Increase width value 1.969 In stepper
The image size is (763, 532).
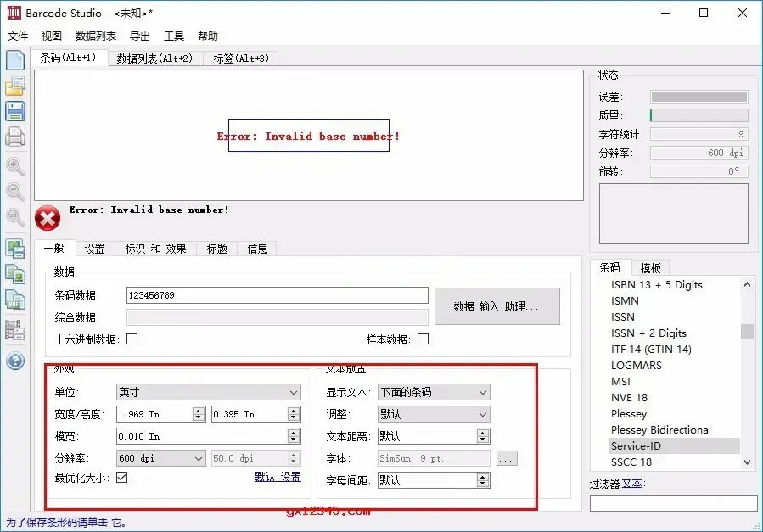pos(198,411)
